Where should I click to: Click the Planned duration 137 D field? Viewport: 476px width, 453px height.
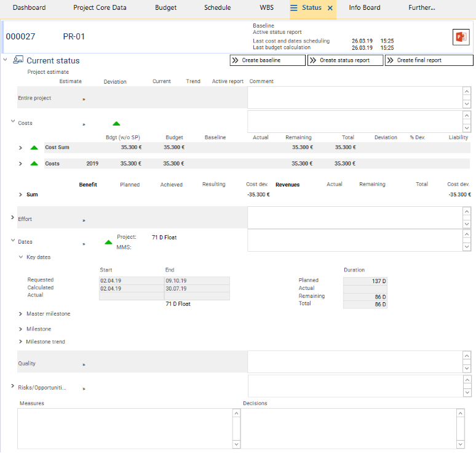[x=365, y=281]
